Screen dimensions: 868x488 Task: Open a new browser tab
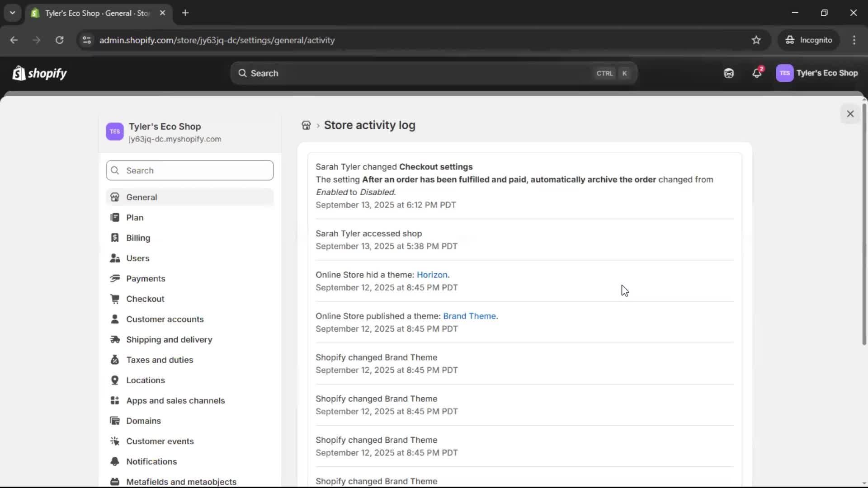(185, 13)
